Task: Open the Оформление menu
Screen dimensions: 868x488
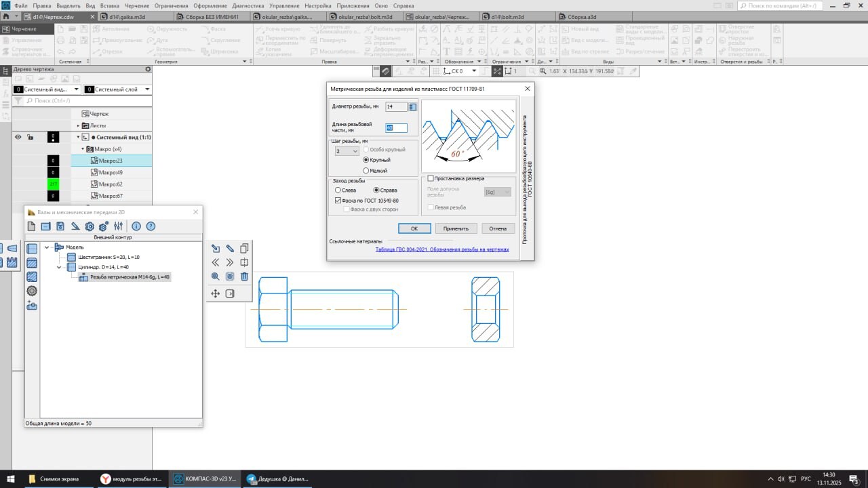Action: pyautogui.click(x=210, y=5)
